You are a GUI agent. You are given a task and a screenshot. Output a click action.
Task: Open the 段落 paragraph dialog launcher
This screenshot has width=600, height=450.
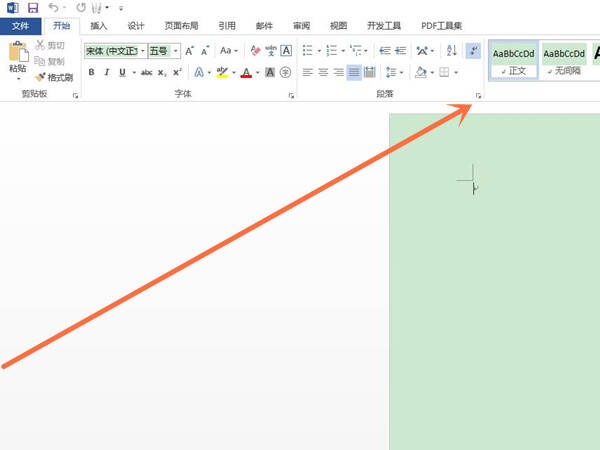pyautogui.click(x=478, y=96)
